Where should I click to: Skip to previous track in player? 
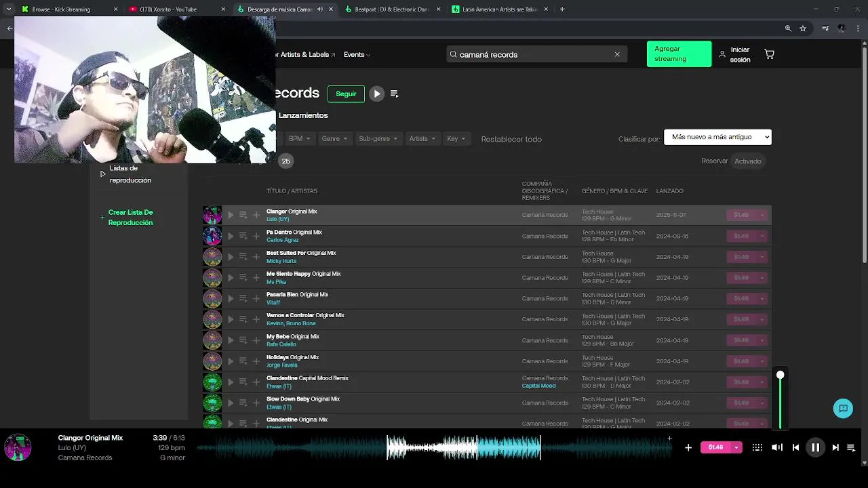[795, 447]
